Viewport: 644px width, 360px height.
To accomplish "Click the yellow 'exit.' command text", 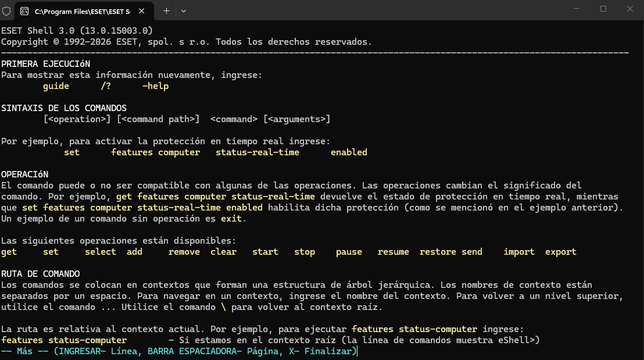I will (x=234, y=219).
